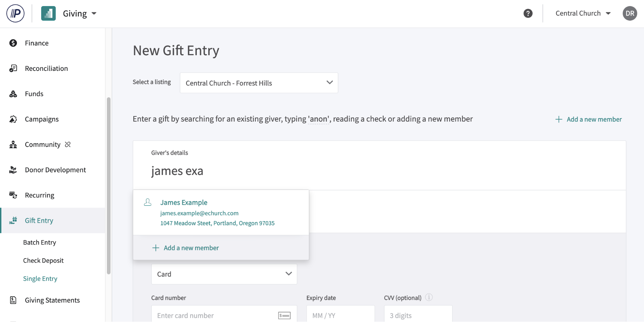The width and height of the screenshot is (644, 322).
Task: Click Add a new member in suggestion list
Action: pos(191,248)
